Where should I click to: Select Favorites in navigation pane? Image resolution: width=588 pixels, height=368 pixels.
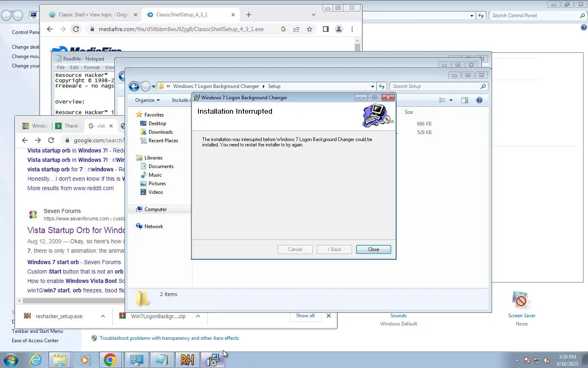pos(154,115)
